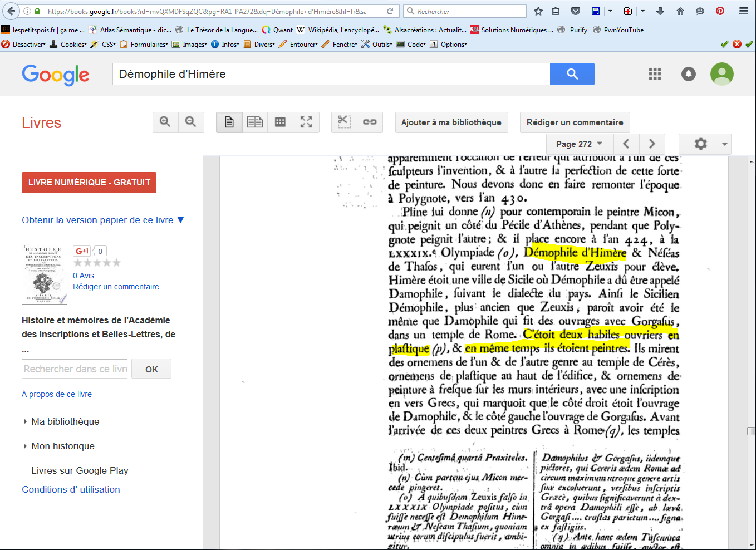Select the clip scissors tool
The width and height of the screenshot is (756, 550).
[x=344, y=122]
